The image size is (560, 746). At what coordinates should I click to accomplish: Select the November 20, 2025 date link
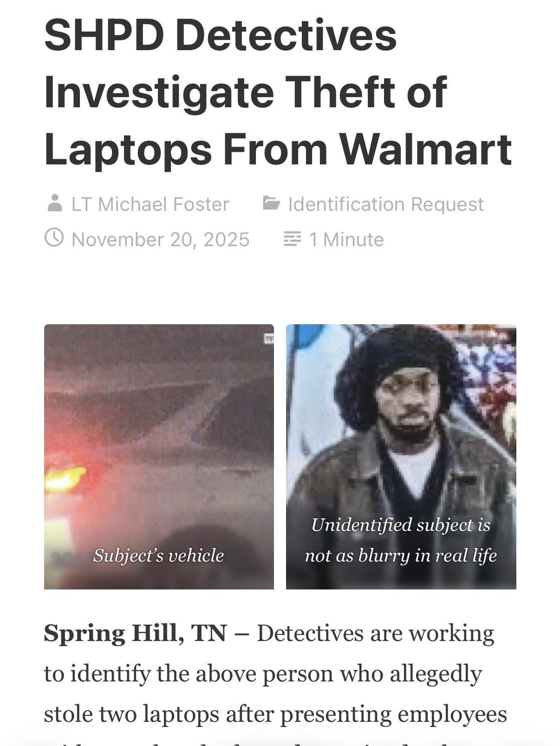point(161,240)
